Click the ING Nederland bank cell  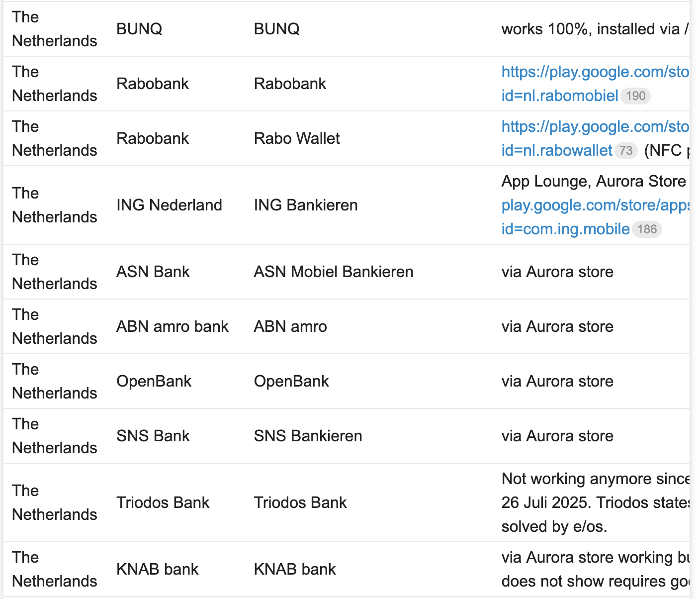click(x=169, y=205)
